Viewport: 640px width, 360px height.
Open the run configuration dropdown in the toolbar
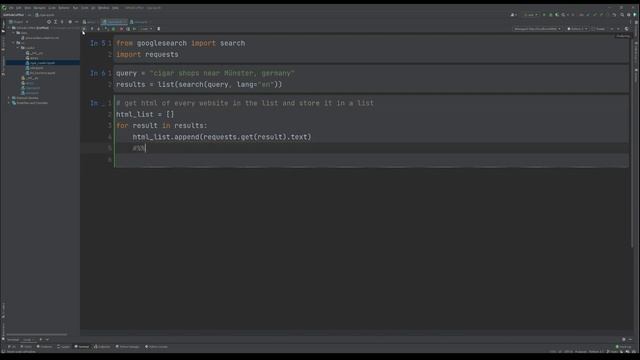tap(530, 15)
